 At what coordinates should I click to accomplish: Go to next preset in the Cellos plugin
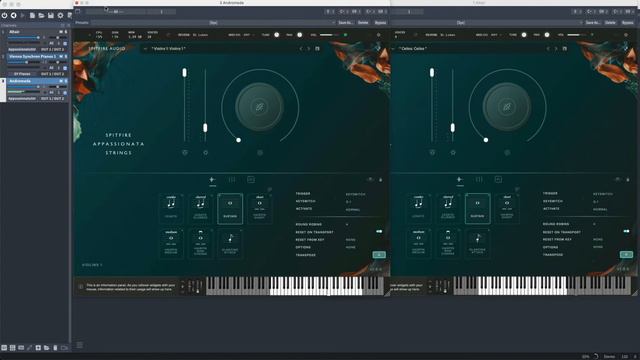[556, 49]
